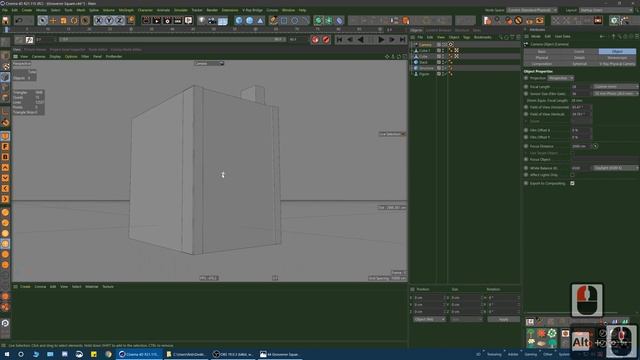Toggle Focus Distance animation dot

click(526, 146)
